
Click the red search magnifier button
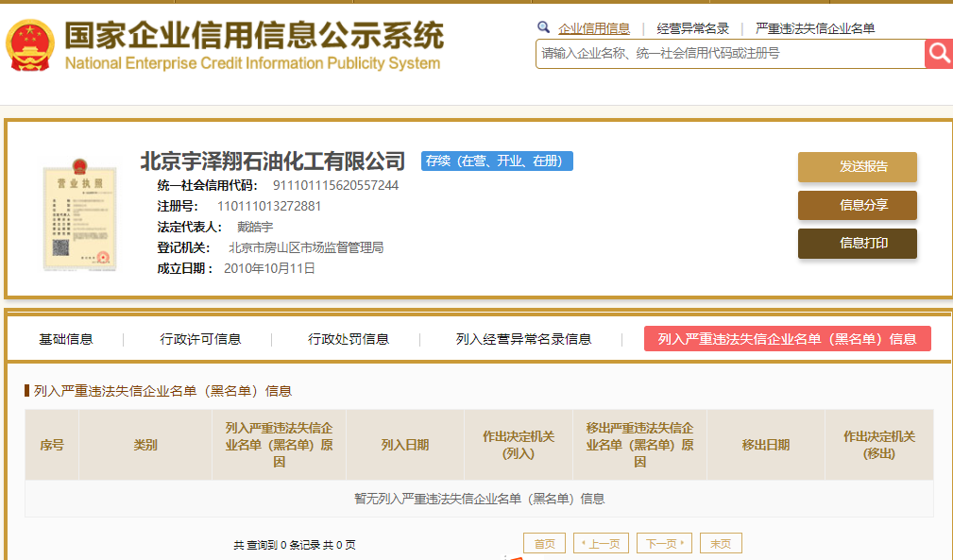click(x=939, y=54)
